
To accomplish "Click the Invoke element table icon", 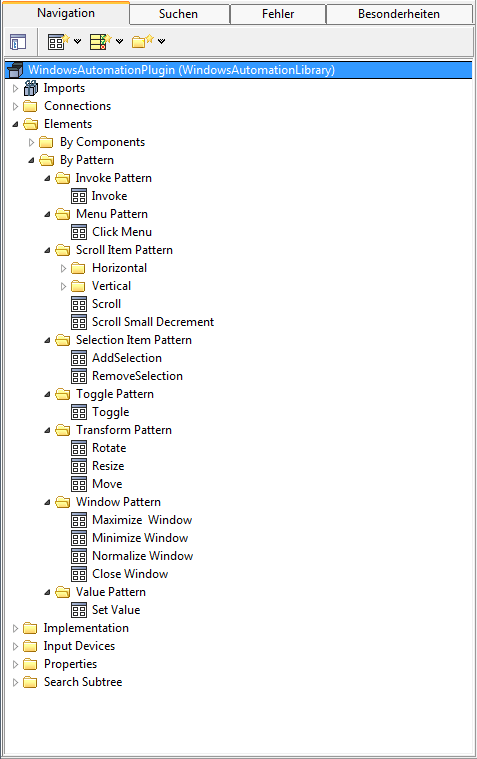I will [79, 196].
